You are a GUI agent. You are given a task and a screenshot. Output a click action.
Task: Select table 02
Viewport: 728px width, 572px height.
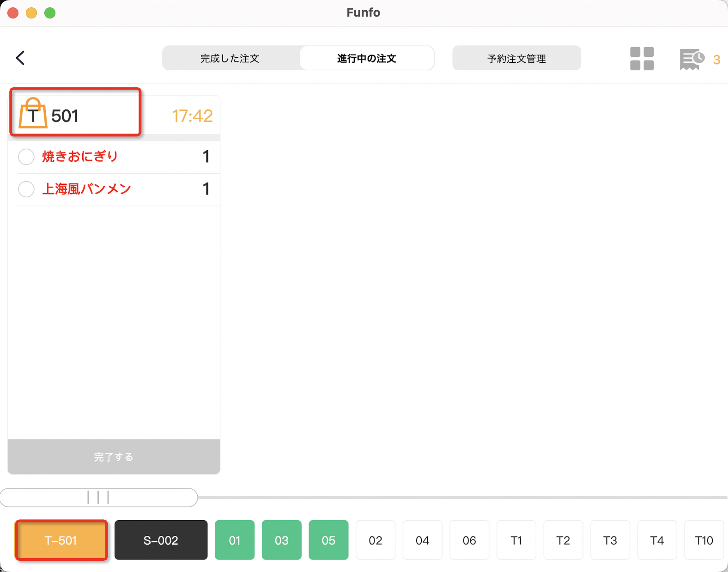point(376,540)
